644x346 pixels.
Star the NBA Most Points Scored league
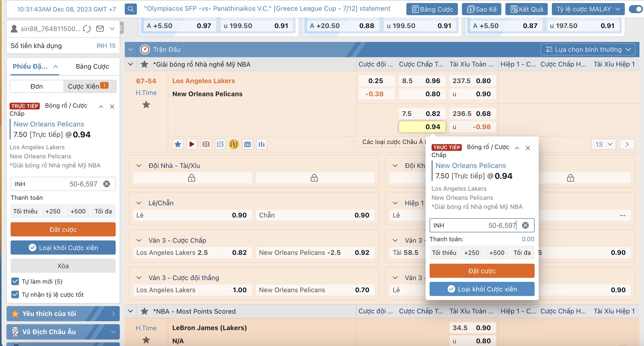point(144,311)
